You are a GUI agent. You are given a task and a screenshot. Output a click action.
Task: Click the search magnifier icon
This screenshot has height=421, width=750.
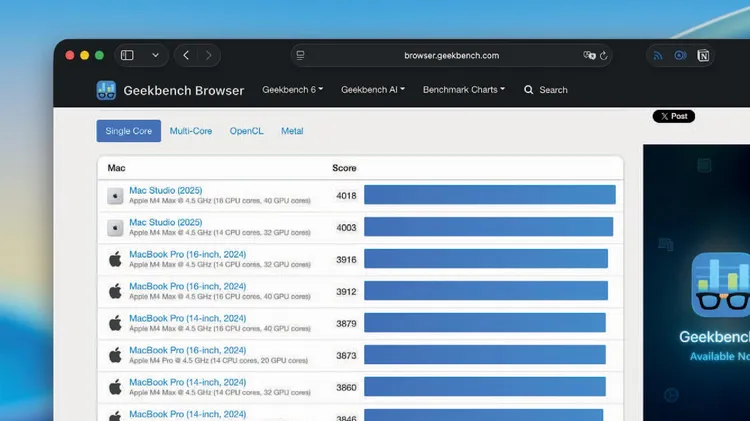[x=528, y=90]
